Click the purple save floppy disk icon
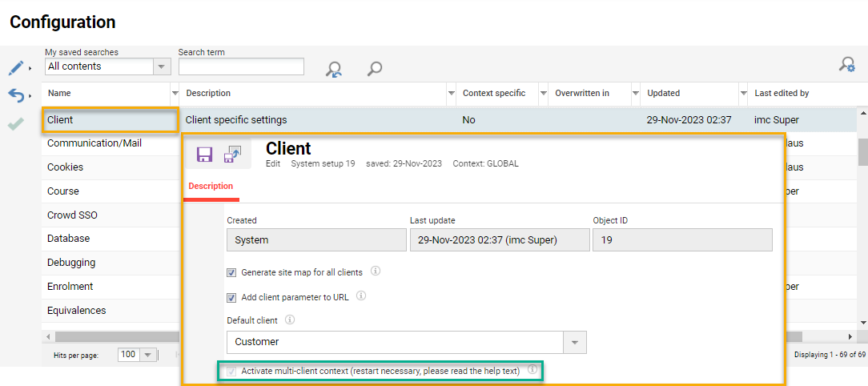The width and height of the screenshot is (868, 386). 204,155
